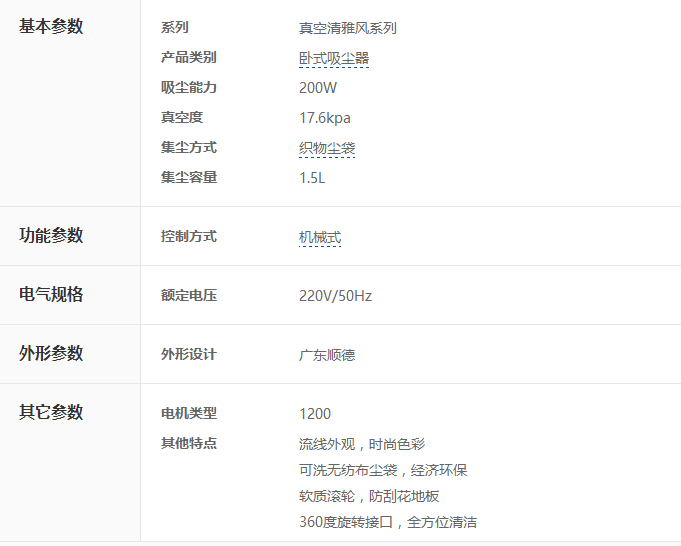Click the 真空清雅风系列 series value

click(347, 29)
